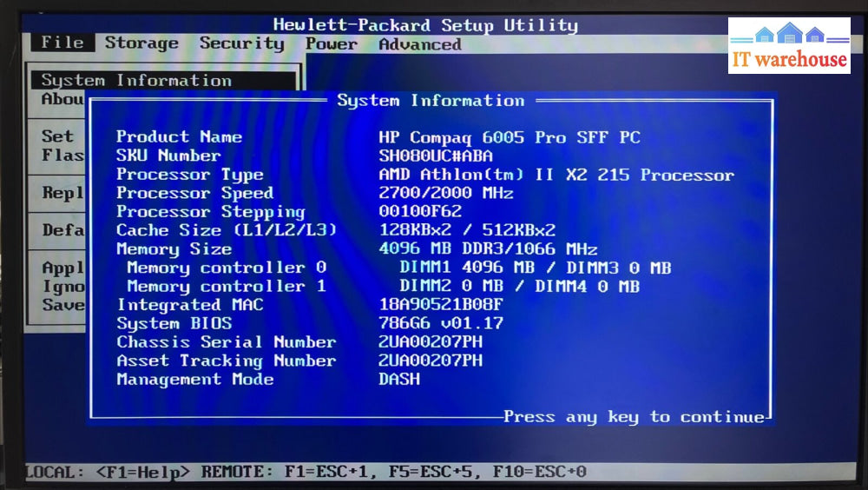Click the Management Mode label
The image size is (868, 490).
pyautogui.click(x=194, y=379)
